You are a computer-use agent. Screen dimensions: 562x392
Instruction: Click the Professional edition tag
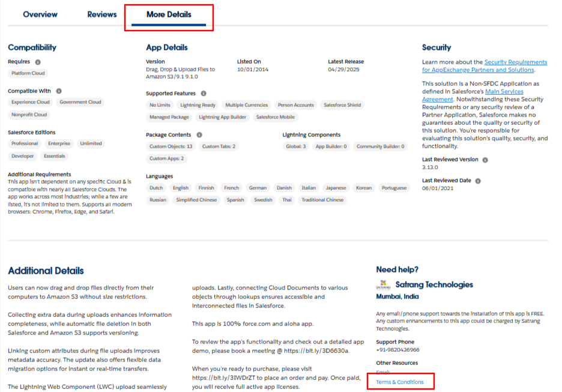tap(25, 143)
